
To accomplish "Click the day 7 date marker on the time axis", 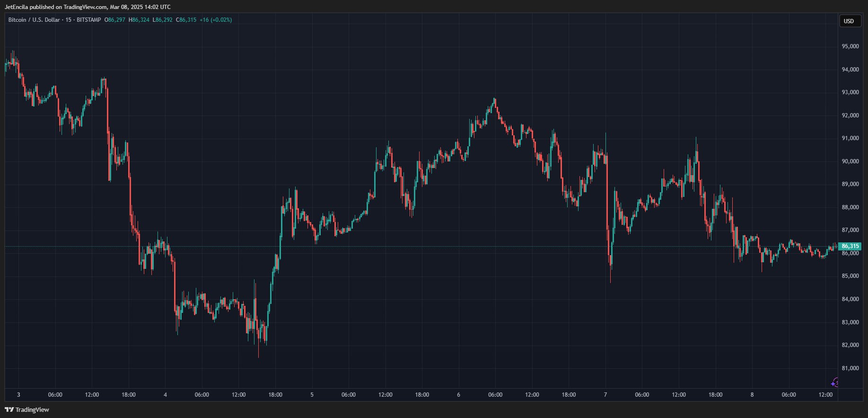I will point(605,395).
